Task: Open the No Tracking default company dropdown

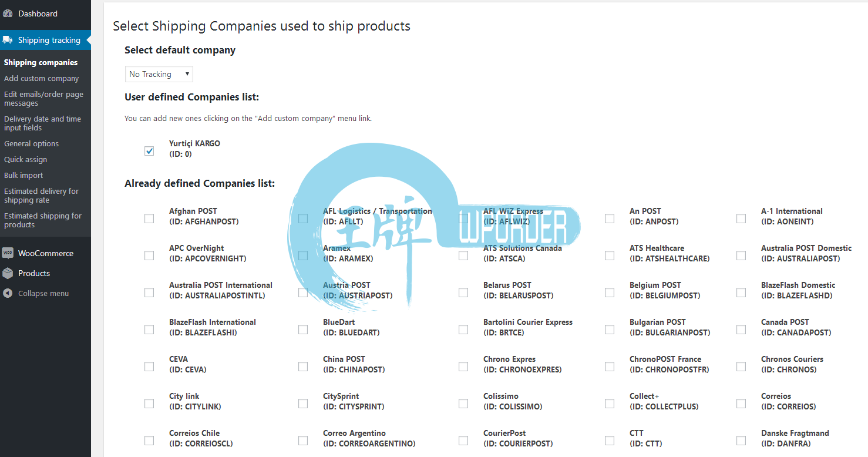Action: pyautogui.click(x=159, y=74)
